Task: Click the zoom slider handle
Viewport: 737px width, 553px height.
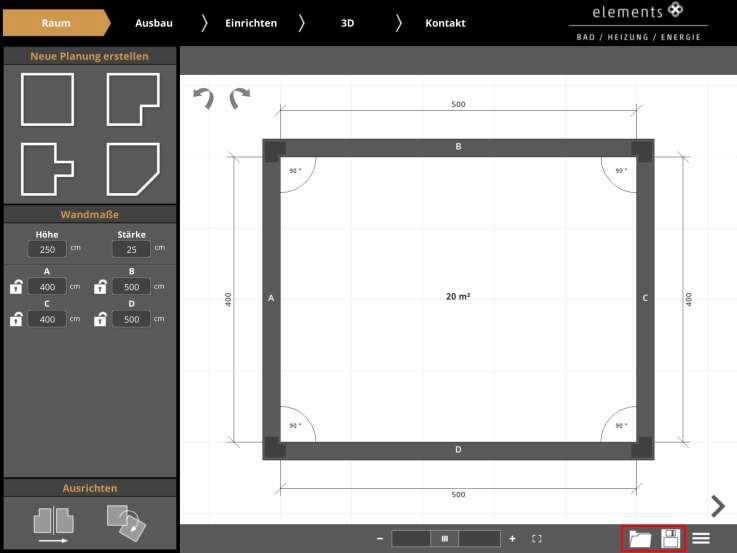Action: tap(445, 539)
